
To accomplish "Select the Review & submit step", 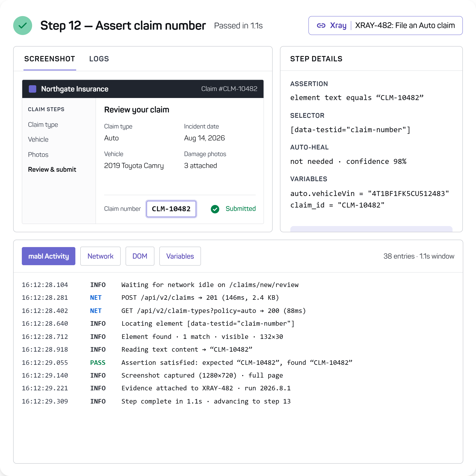I will click(x=52, y=169).
